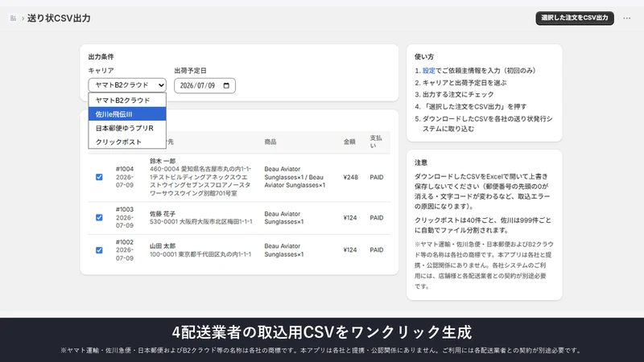Uncheck order #1003 checkbox
Viewport: 644px width, 362px height.
(x=99, y=217)
